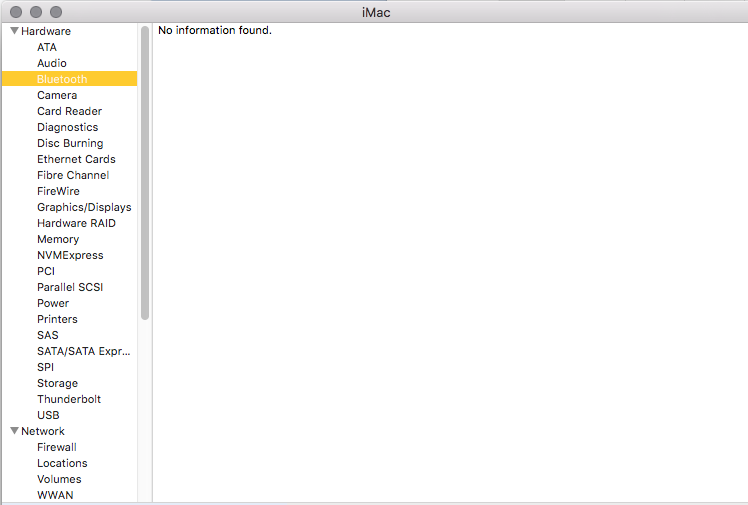This screenshot has width=748, height=505.
Task: Select ATA in the sidebar
Action: [x=47, y=47]
